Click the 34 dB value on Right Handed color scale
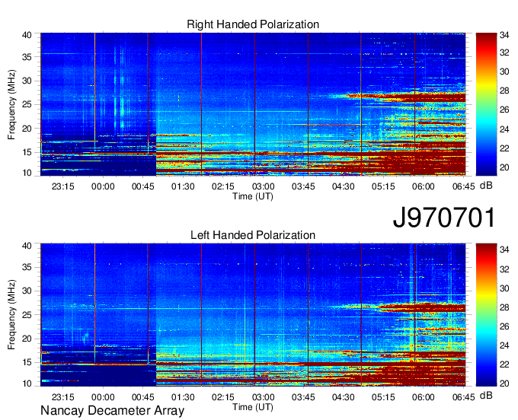Screen dimensions: 518x420 504,35
